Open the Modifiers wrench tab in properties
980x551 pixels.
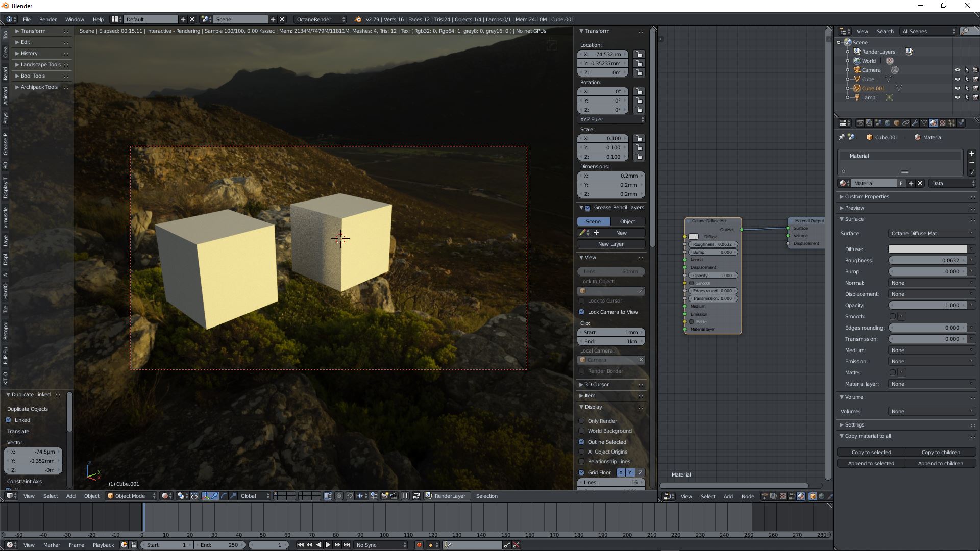(915, 123)
